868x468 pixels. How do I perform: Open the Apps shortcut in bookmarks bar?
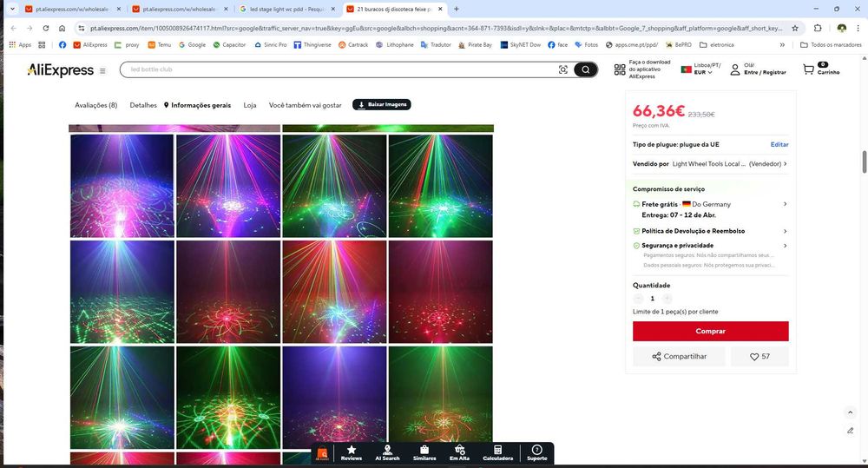click(21, 45)
